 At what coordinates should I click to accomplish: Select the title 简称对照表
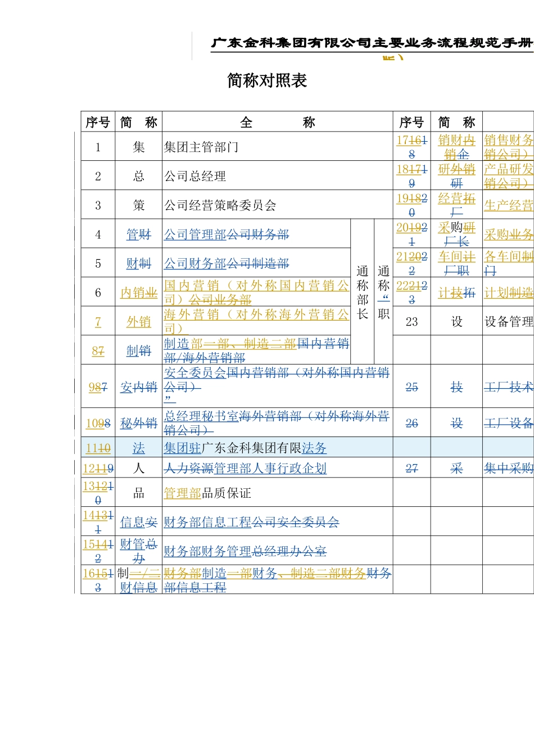click(x=267, y=80)
